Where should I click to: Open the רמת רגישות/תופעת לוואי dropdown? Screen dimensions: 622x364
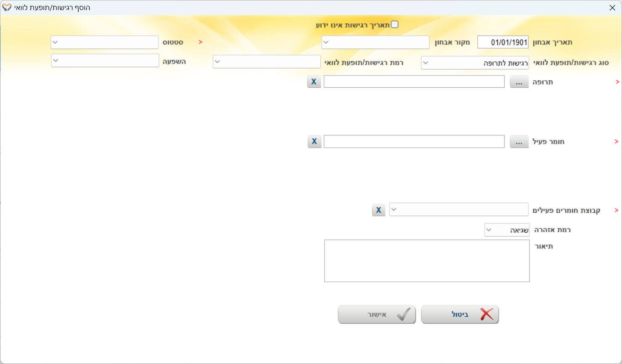tap(267, 61)
